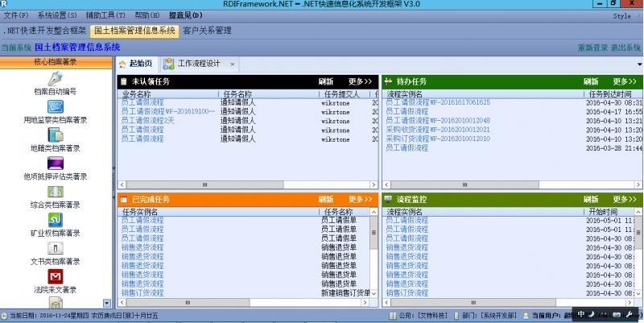644x323 pixels.
Task: Open 档案自动编号 pen icon
Action: point(55,78)
